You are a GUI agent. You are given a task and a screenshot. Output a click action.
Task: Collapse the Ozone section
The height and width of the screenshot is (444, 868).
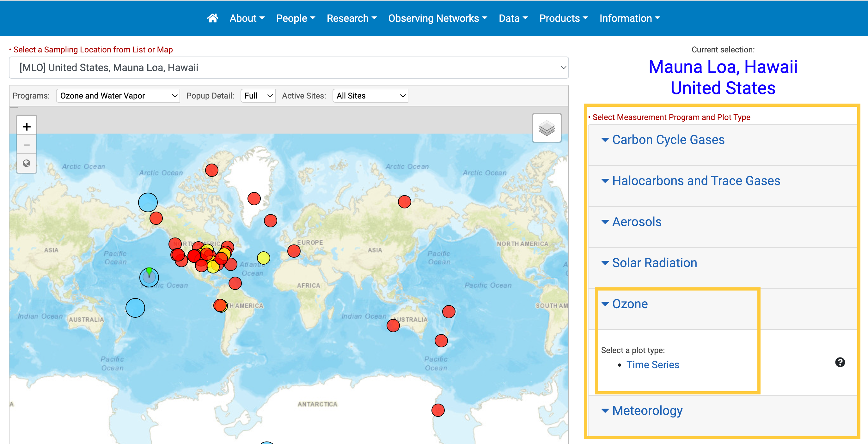pos(629,304)
